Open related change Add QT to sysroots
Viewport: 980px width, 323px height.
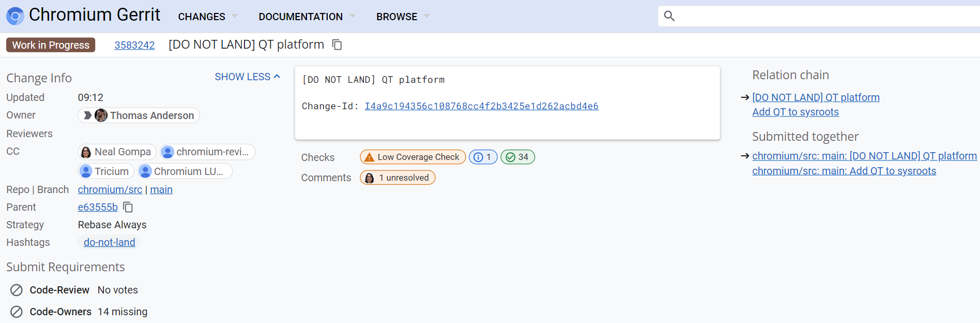click(795, 112)
